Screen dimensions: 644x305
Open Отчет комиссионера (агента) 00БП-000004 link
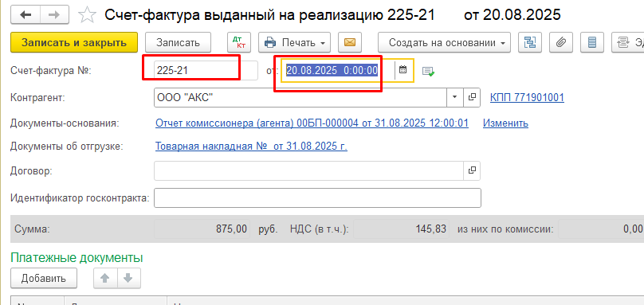coord(312,123)
